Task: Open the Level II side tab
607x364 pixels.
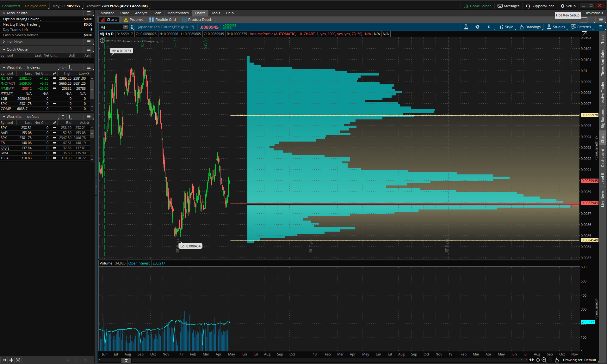Action: [603, 179]
